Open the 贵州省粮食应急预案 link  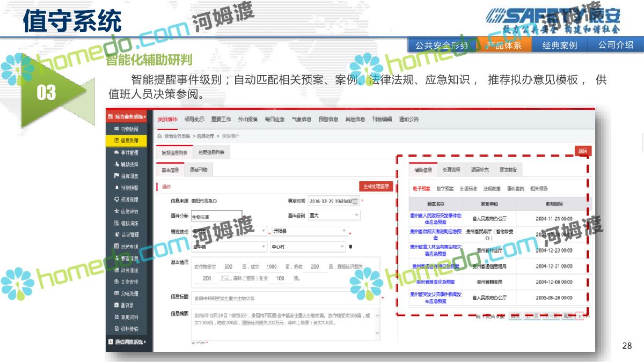(435, 282)
